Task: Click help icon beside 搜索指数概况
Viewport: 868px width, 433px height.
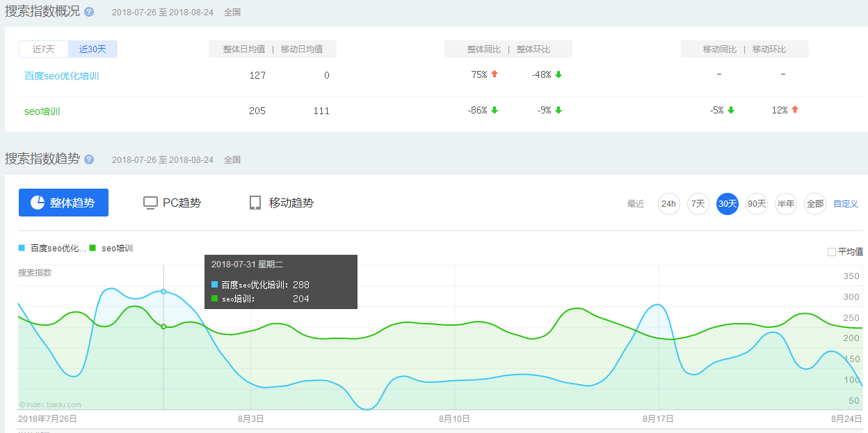Action: click(x=89, y=12)
